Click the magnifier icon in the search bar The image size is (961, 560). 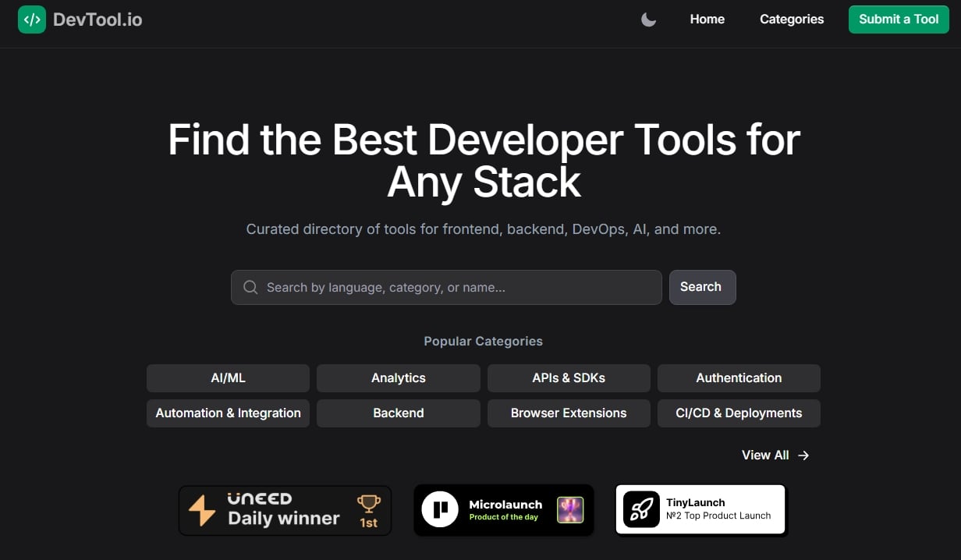point(250,288)
